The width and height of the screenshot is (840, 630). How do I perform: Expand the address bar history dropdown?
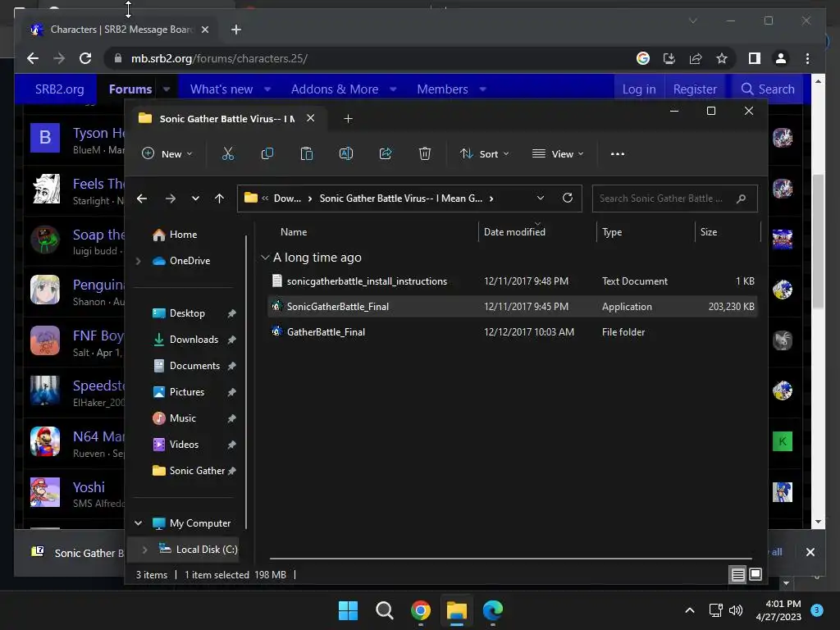[540, 199]
